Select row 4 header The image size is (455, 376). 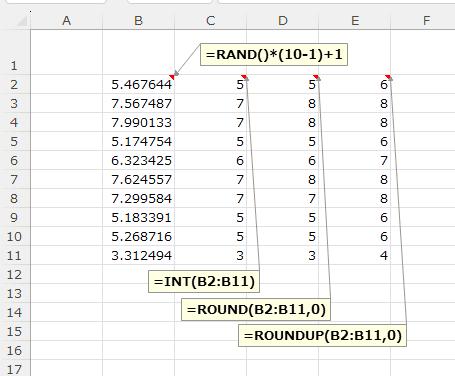15,122
